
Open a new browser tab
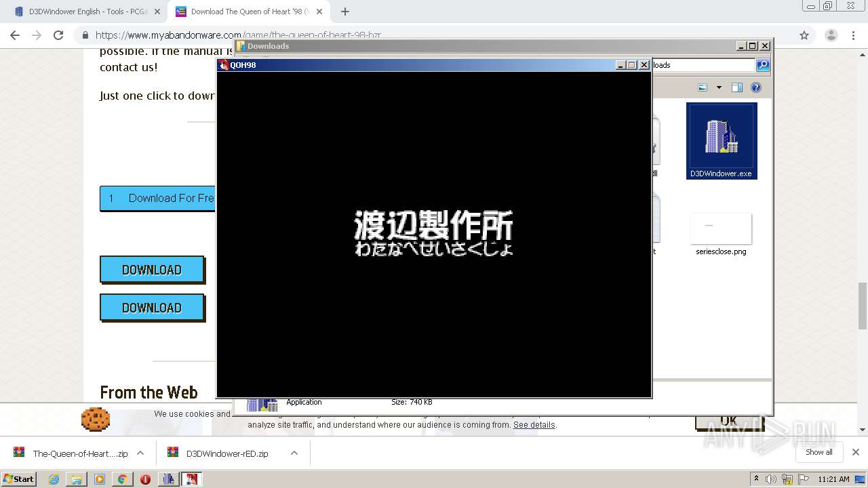345,12
